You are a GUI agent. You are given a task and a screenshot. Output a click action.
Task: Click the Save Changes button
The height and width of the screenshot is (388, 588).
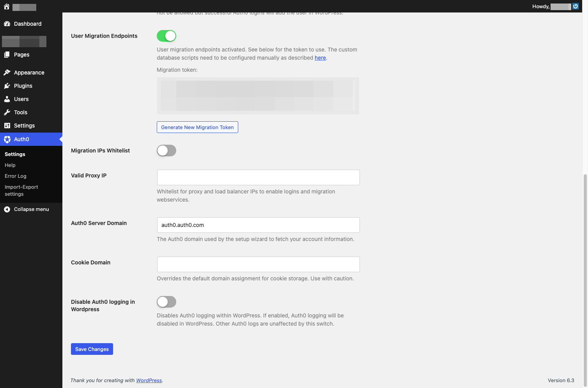92,349
